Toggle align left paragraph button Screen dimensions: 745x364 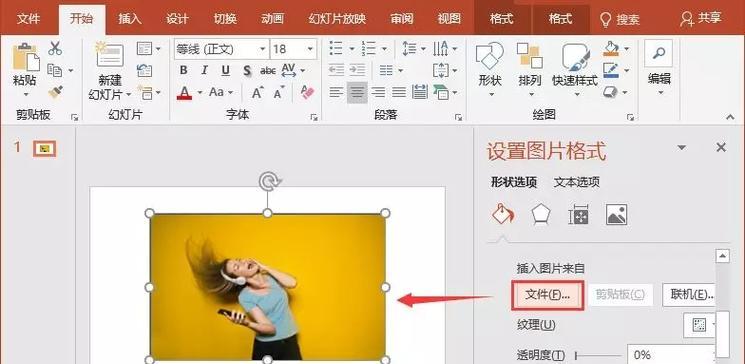(336, 92)
